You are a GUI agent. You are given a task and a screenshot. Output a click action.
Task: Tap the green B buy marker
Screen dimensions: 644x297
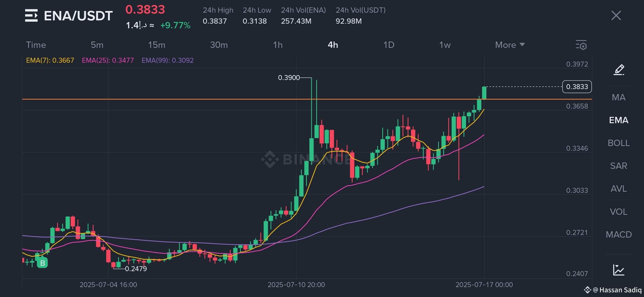[42, 263]
